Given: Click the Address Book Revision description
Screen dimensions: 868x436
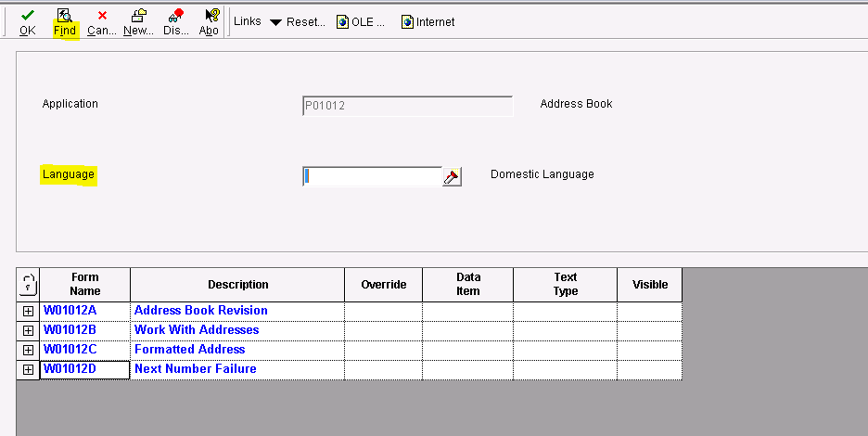Looking at the screenshot, I should tap(201, 311).
